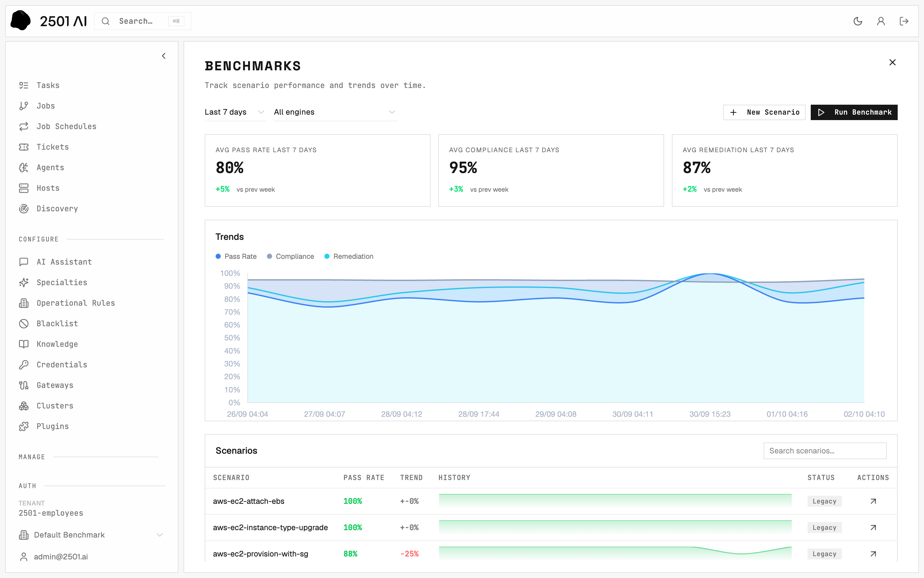Close the Benchmarks panel
Viewport: 924px width, 578px height.
892,62
